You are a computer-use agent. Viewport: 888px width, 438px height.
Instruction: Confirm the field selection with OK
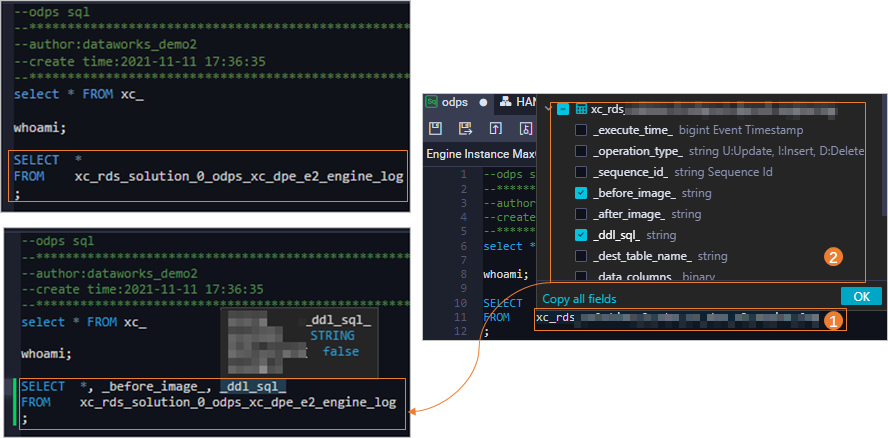coord(861,296)
